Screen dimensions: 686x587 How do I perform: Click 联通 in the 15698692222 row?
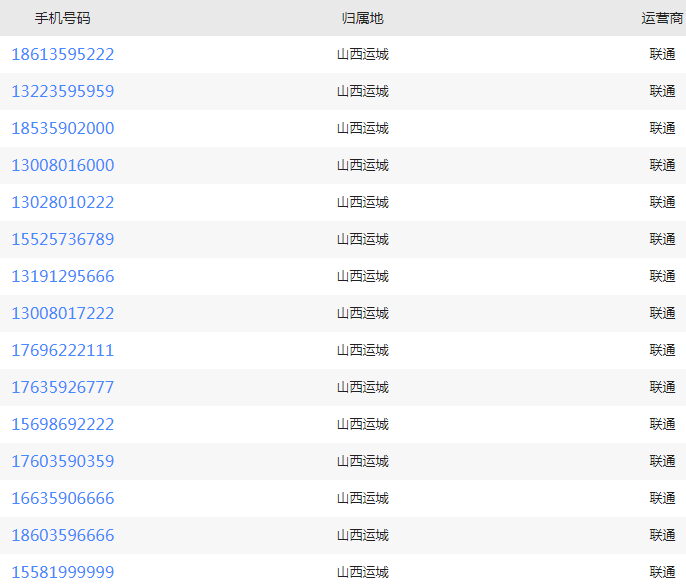pos(662,424)
